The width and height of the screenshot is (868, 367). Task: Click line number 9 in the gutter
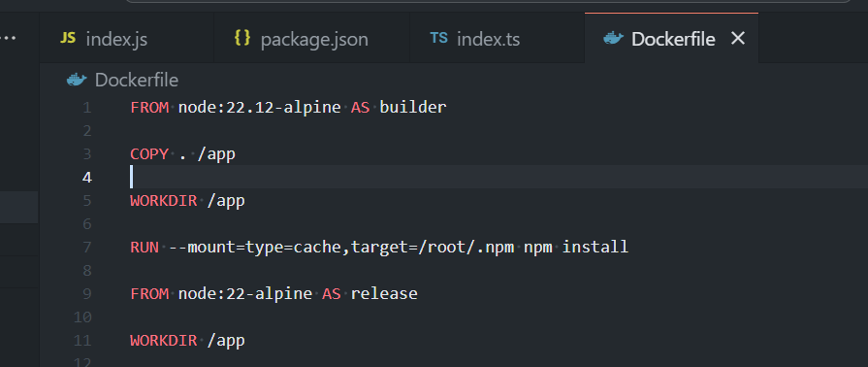pyautogui.click(x=87, y=294)
